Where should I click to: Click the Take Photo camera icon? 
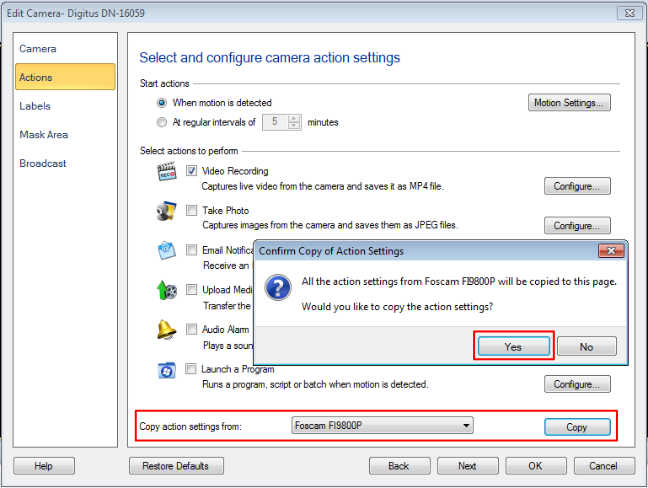click(x=167, y=212)
